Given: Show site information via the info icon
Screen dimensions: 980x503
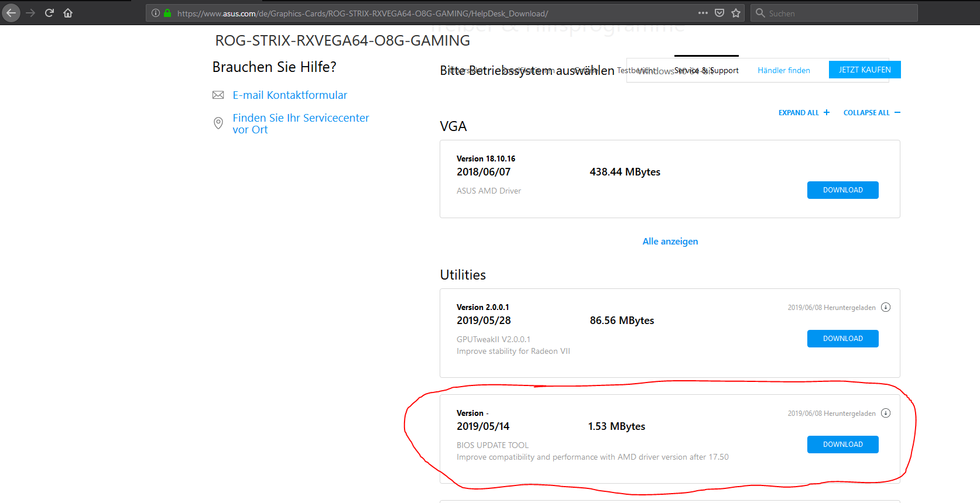Looking at the screenshot, I should 156,13.
